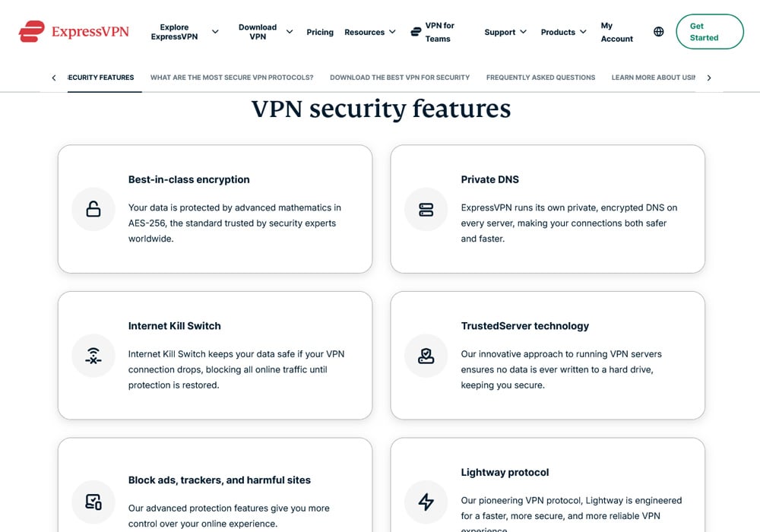Expand the Resources dropdown
Screen dimensions: 760x532
tap(392, 32)
